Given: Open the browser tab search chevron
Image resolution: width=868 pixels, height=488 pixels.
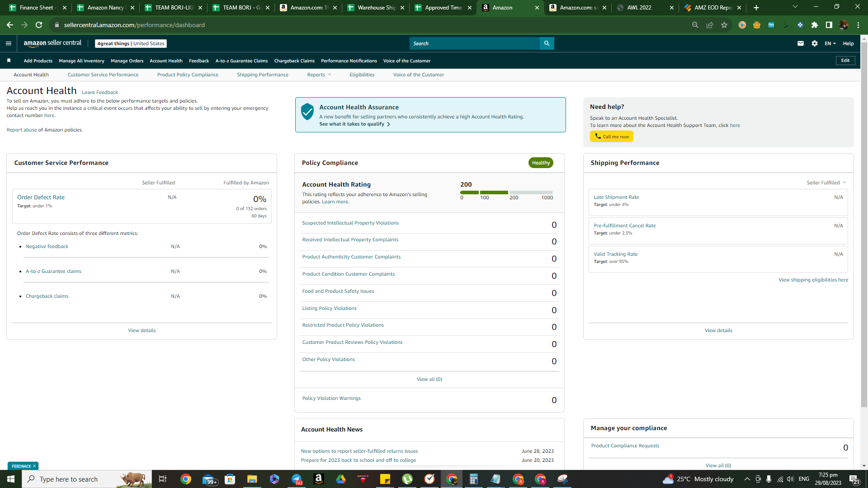Looking at the screenshot, I should coord(795,7).
